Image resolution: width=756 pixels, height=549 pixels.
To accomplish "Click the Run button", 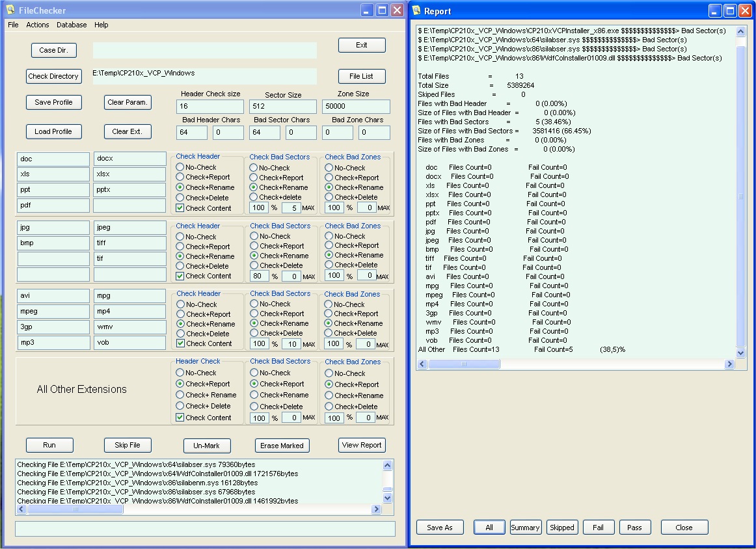I will [49, 445].
